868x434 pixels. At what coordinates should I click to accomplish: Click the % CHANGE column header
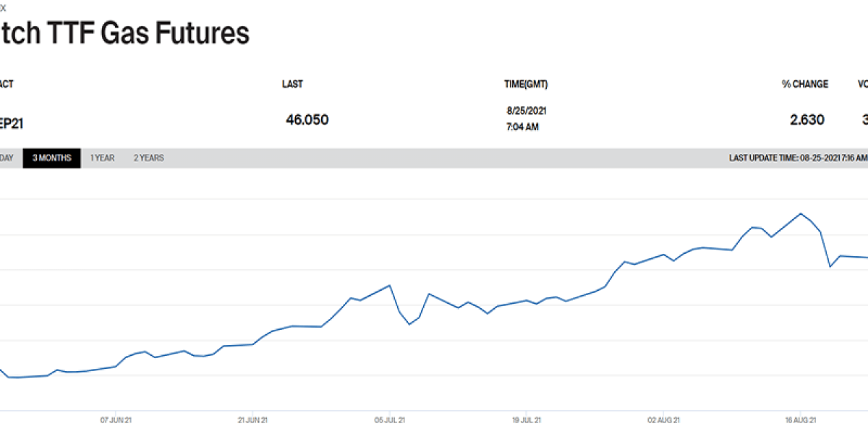point(805,84)
